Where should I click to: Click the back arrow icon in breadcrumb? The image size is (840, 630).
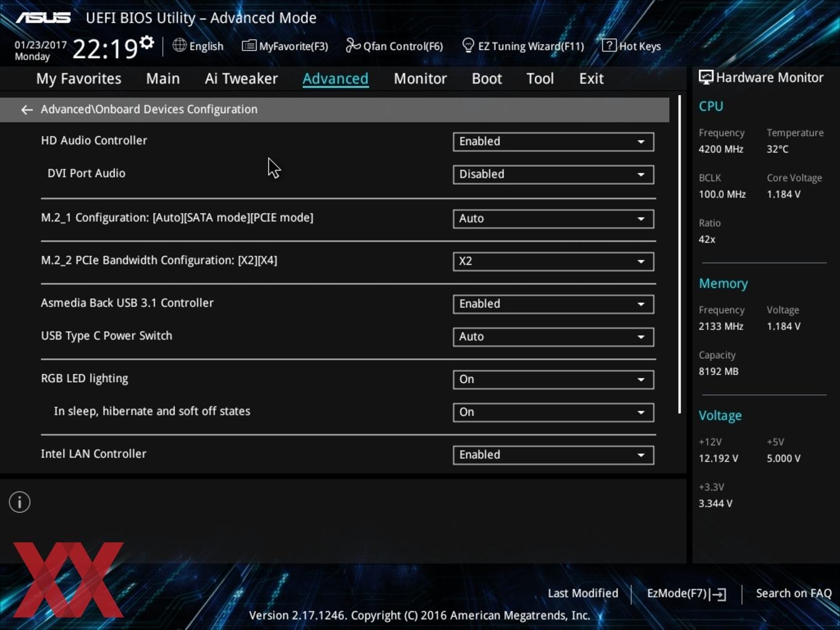(x=27, y=110)
